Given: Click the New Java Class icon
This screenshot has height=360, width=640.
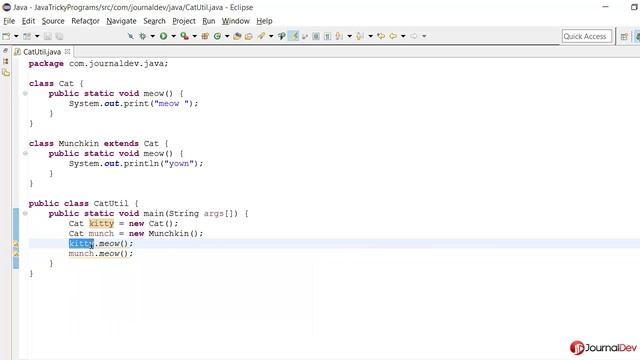Looking at the screenshot, I should tap(217, 36).
